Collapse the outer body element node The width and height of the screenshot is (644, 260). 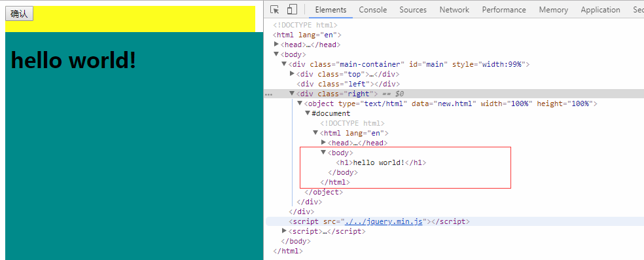(276, 54)
